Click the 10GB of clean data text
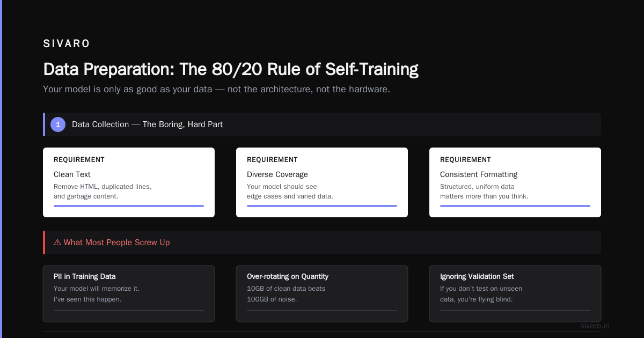 point(286,289)
